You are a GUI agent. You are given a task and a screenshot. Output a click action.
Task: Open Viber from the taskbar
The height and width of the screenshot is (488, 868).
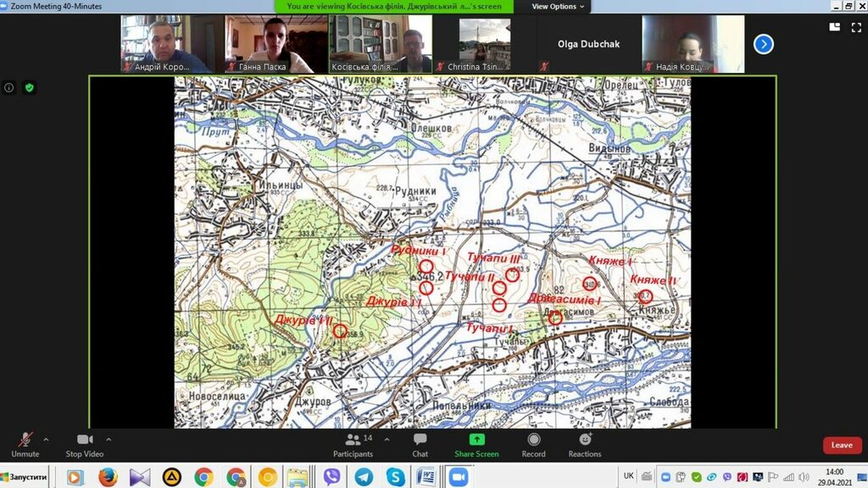pos(332,477)
